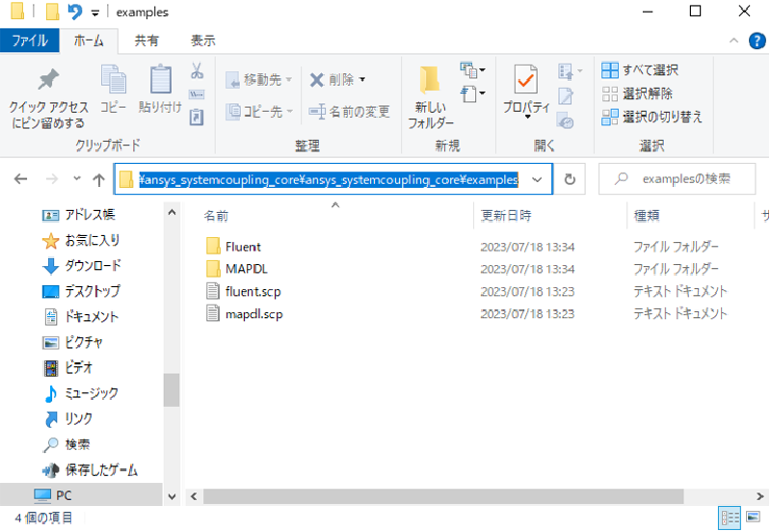Invert selection (選択の切り替え)
771x532 pixels.
pyautogui.click(x=652, y=117)
